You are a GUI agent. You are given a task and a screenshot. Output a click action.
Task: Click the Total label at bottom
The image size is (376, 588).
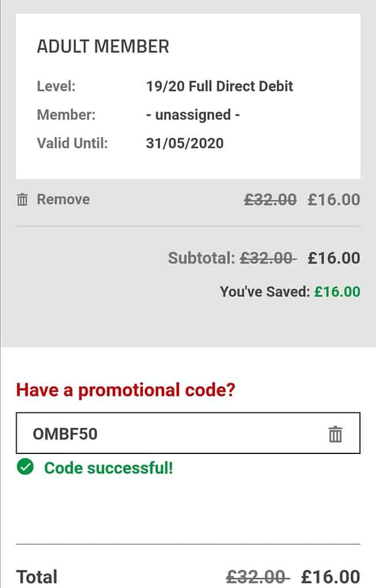click(x=37, y=576)
